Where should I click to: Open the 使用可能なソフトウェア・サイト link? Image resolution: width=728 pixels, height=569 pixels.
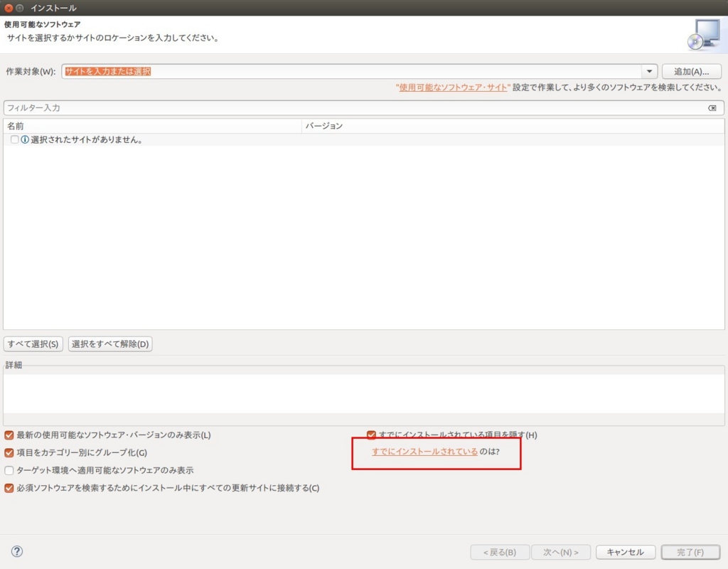tap(453, 87)
